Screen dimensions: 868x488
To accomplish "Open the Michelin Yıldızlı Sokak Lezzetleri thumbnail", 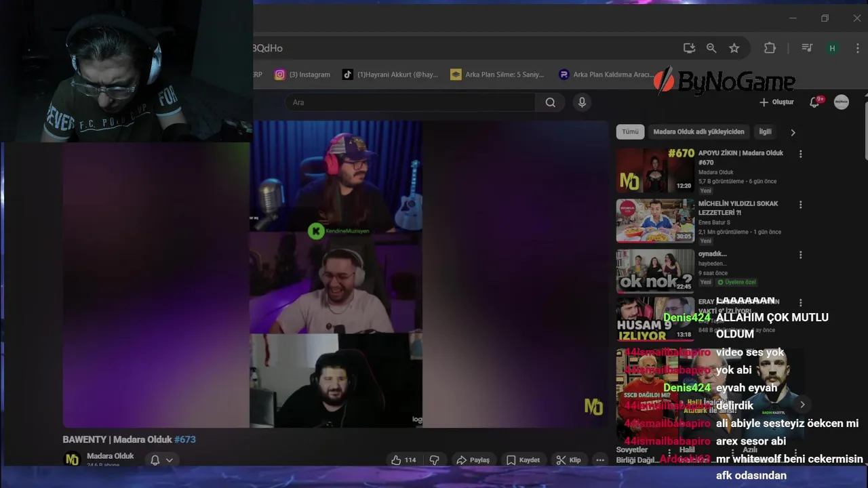I will [655, 221].
